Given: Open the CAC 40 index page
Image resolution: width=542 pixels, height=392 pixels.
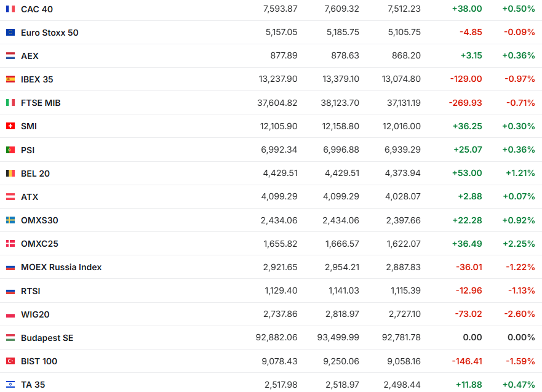Looking at the screenshot, I should [36, 9].
